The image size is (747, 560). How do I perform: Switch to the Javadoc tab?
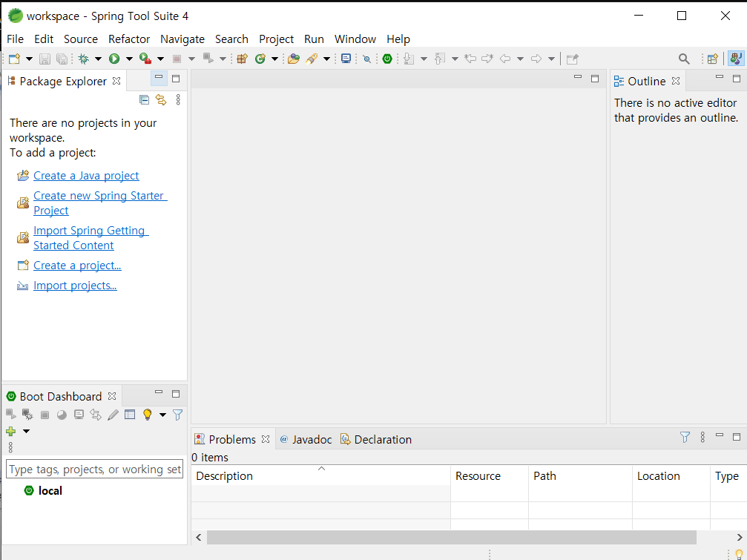pyautogui.click(x=306, y=440)
